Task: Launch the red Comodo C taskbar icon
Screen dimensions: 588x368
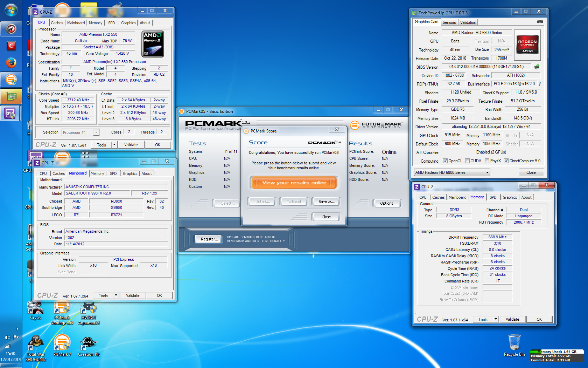Action: tap(11, 46)
